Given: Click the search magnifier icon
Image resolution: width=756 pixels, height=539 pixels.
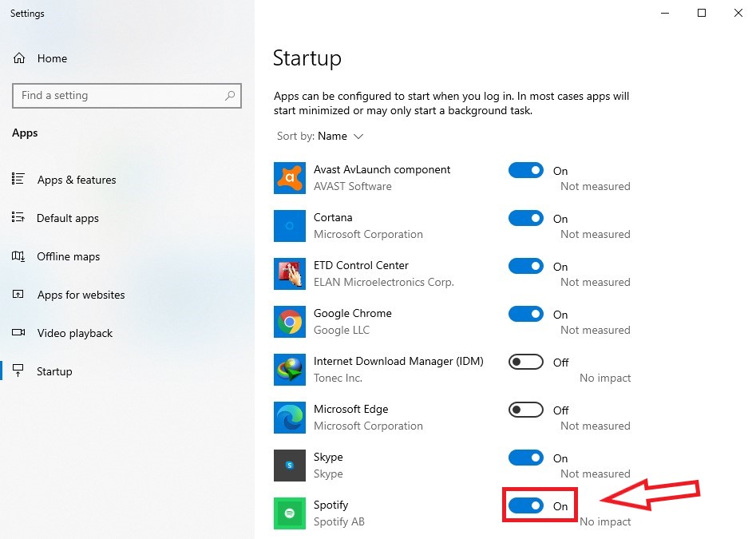Looking at the screenshot, I should (230, 96).
